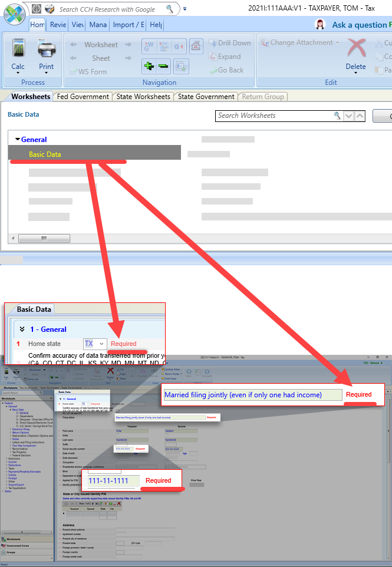Open the CCH application orb menu
Viewport: 392px width, 567px height.
point(15,15)
